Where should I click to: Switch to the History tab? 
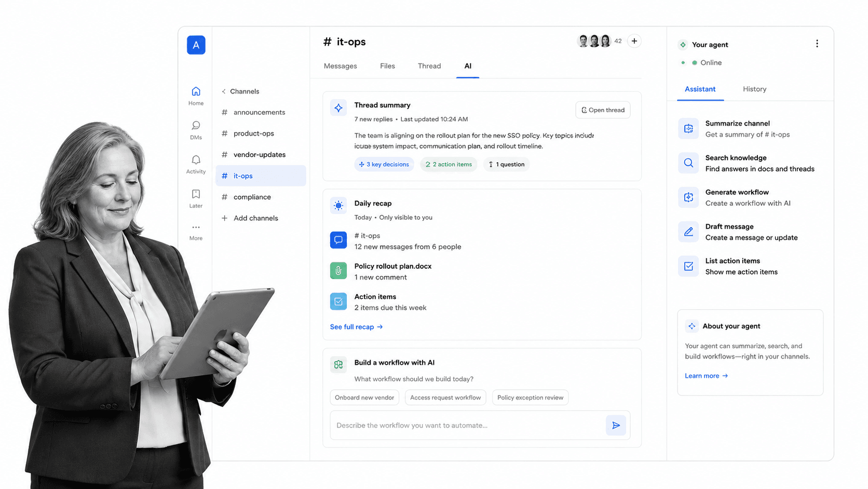coord(754,89)
